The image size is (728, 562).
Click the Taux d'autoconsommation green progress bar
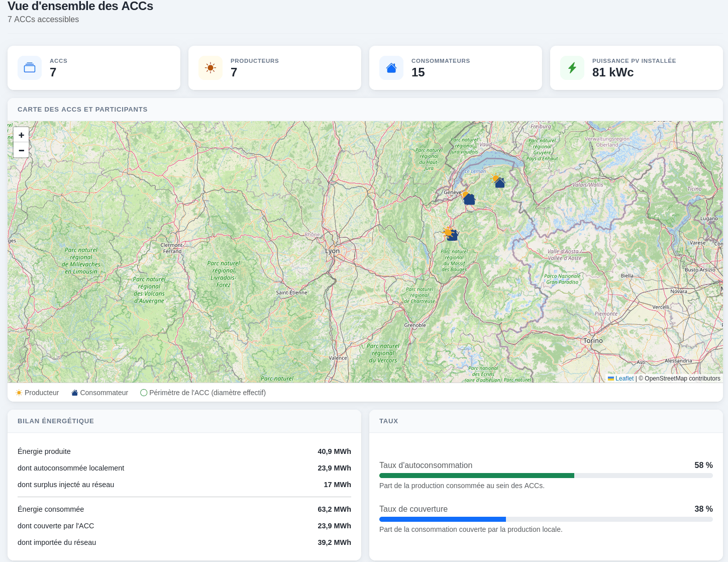click(x=477, y=476)
